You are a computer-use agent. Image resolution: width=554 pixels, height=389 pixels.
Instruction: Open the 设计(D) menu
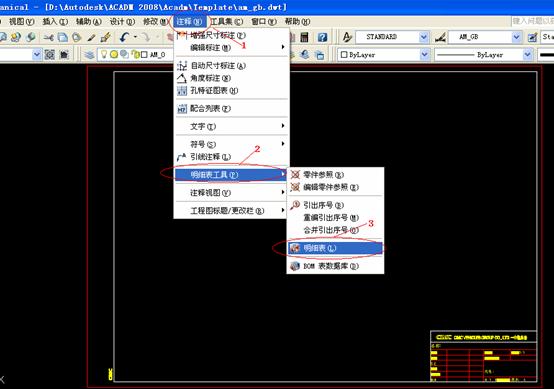pos(122,22)
